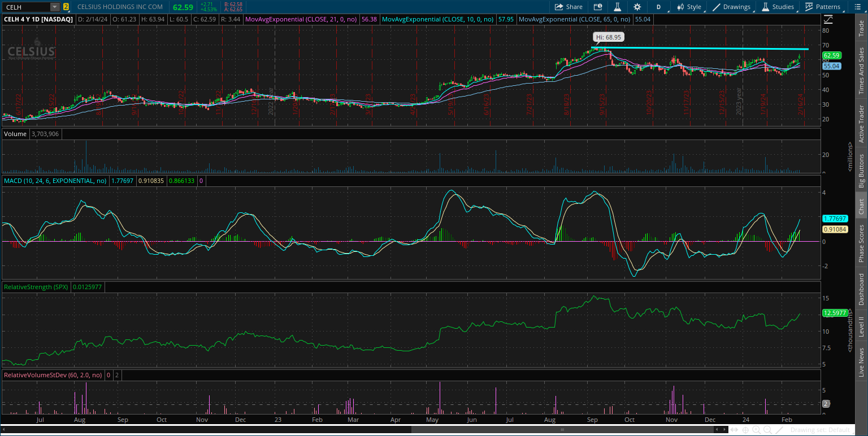The width and height of the screenshot is (868, 436).
Task: Click the cyan horizontal resistance line
Action: pyautogui.click(x=700, y=49)
